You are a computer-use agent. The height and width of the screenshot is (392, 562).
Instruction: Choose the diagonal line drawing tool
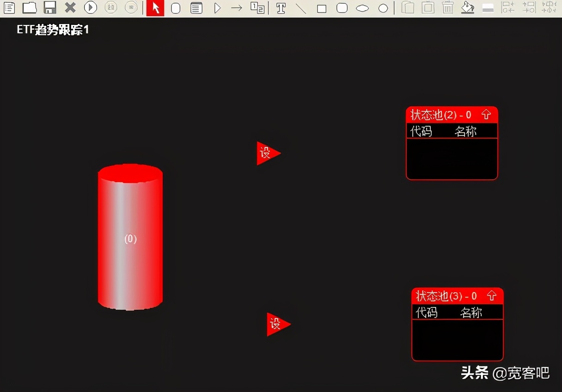click(301, 8)
